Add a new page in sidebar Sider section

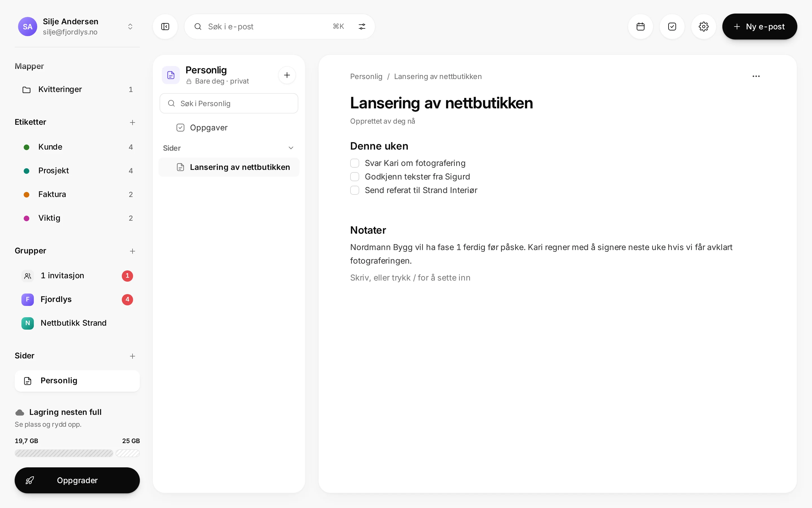click(132, 356)
